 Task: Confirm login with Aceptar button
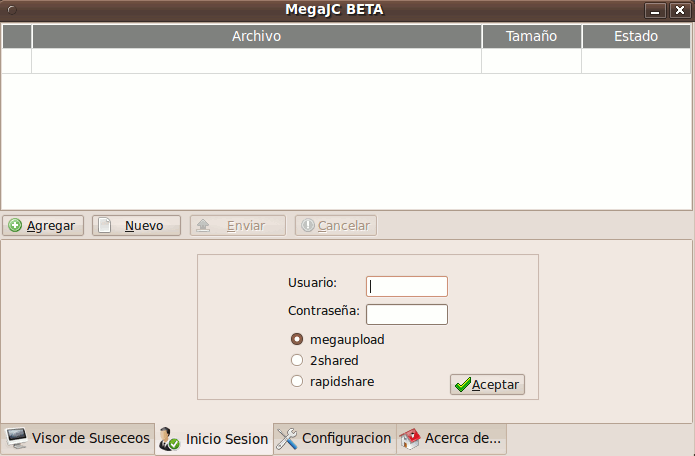tap(487, 384)
